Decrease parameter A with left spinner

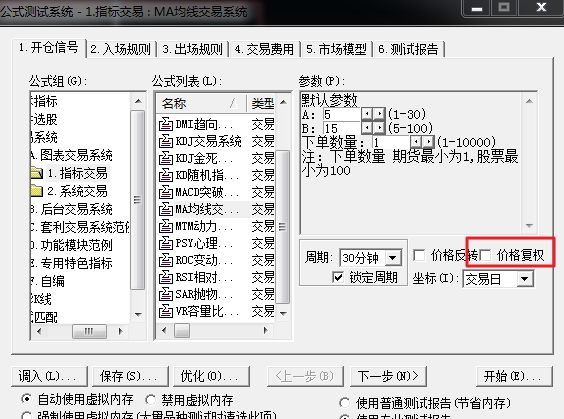pyautogui.click(x=367, y=114)
